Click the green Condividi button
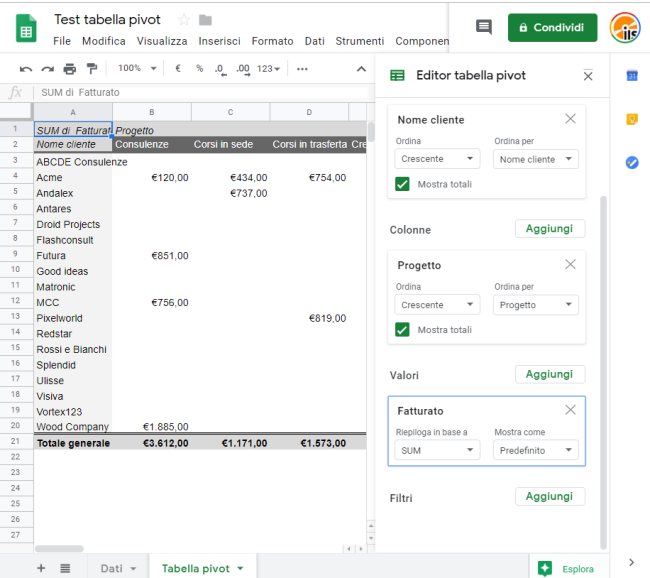 [x=552, y=28]
